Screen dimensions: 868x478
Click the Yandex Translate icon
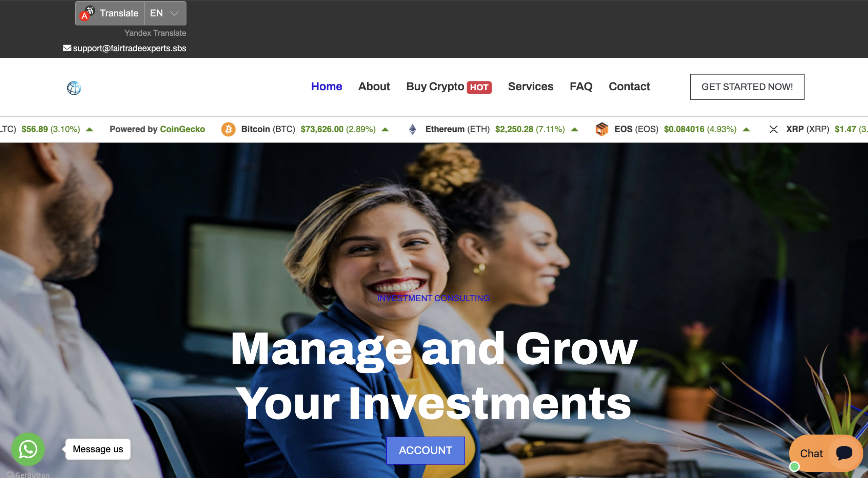[x=86, y=13]
